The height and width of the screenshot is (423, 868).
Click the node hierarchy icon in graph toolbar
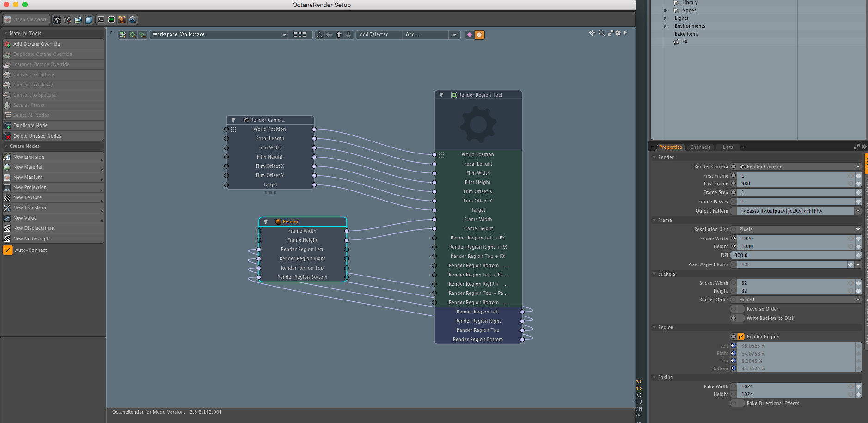(x=319, y=35)
